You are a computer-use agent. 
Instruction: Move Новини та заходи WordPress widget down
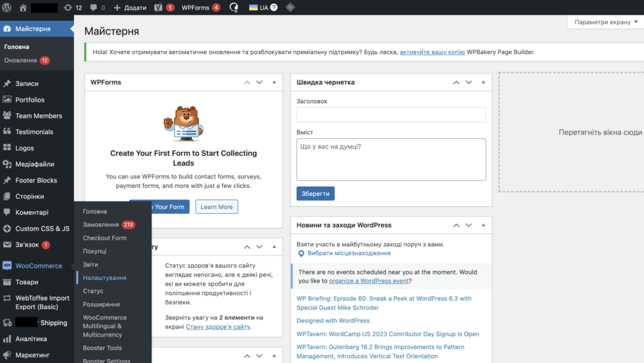(469, 225)
